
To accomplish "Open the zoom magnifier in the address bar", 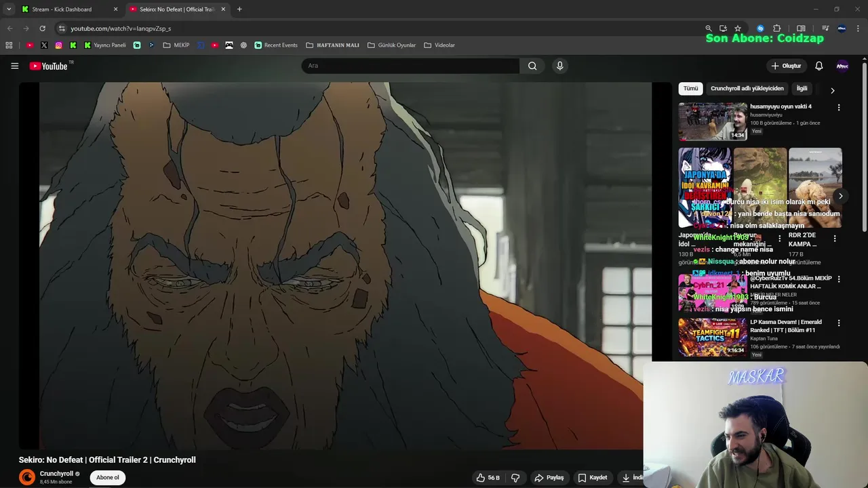I will click(x=709, y=28).
